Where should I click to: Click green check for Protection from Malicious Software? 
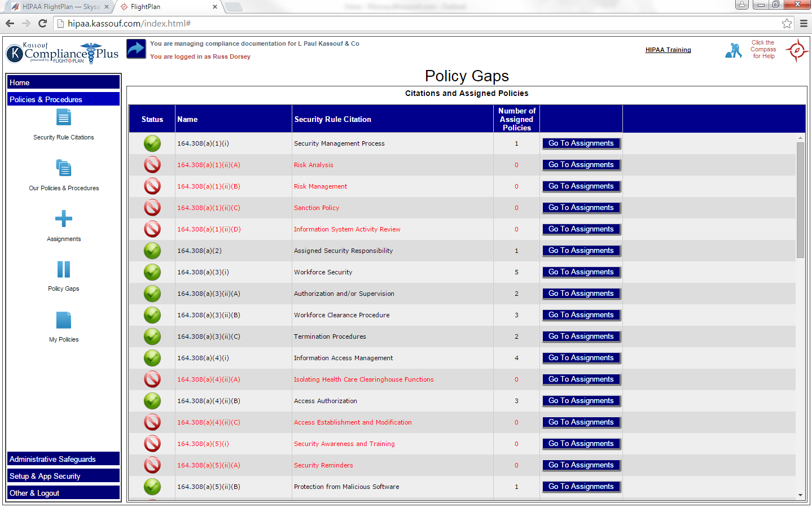coord(152,487)
